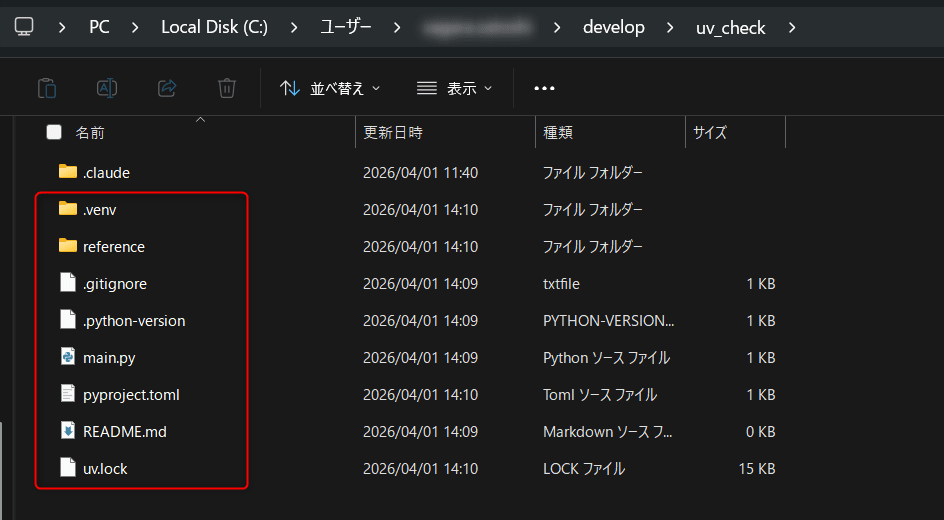Click the .python-version file icon

[x=68, y=320]
